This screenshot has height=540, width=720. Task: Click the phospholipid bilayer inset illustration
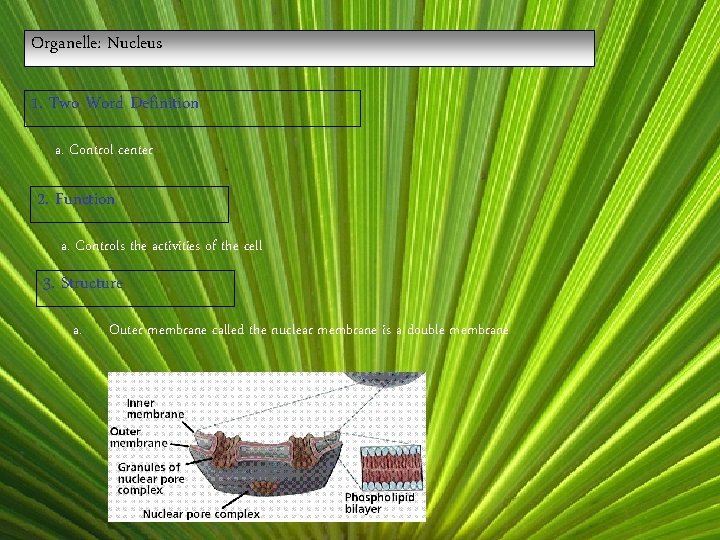391,467
